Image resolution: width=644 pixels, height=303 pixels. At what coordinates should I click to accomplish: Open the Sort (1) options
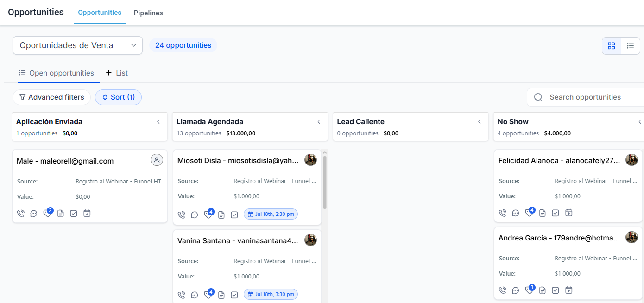coord(118,97)
